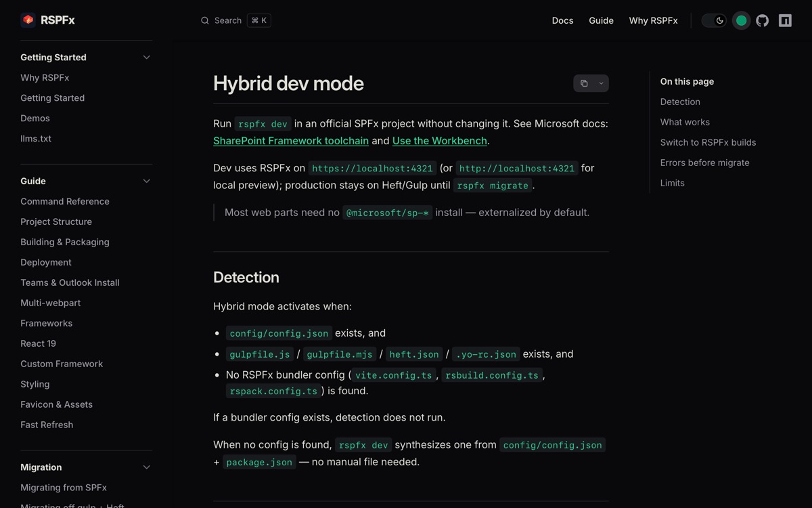Image resolution: width=812 pixels, height=508 pixels.
Task: Click the RSPFx red cube logo
Action: [28, 20]
